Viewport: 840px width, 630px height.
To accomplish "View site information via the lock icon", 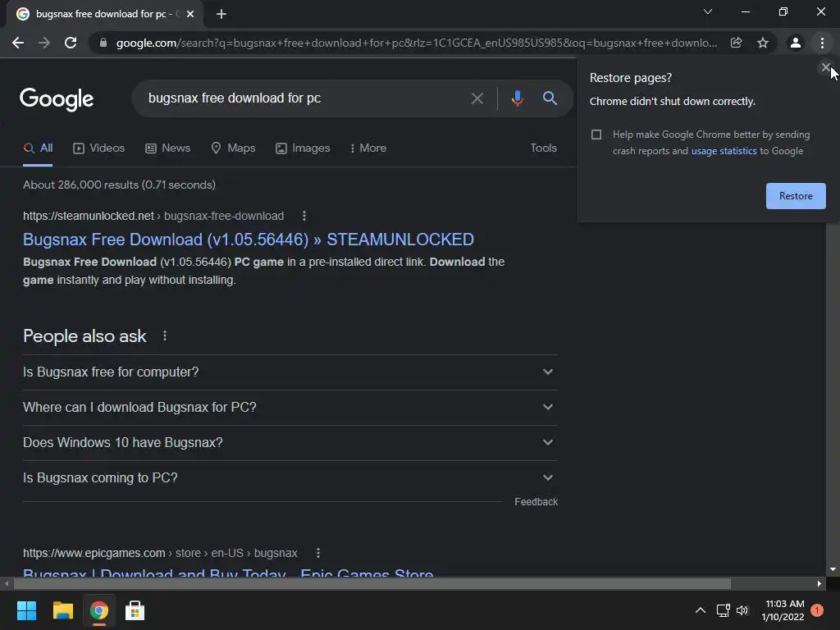I will click(103, 43).
